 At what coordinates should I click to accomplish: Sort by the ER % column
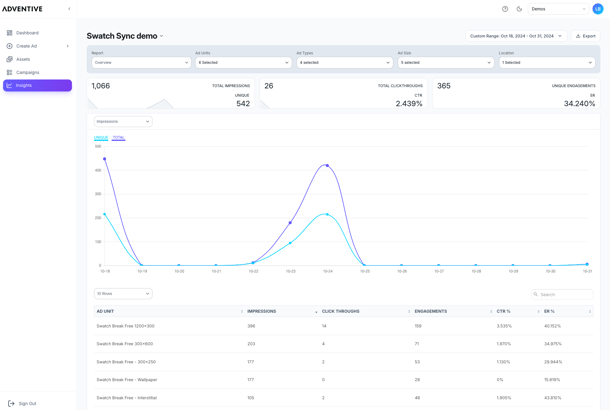pos(568,311)
